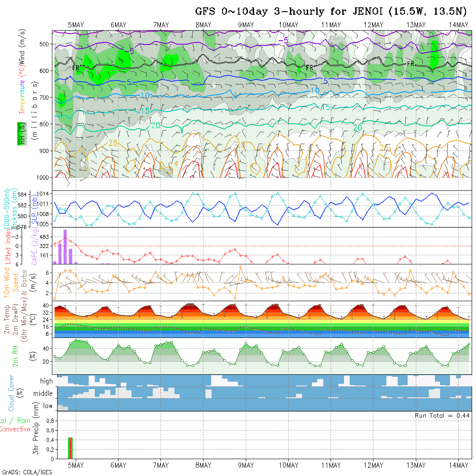
Task: Click the precipitation bar near 5MAY
Action: 70,448
